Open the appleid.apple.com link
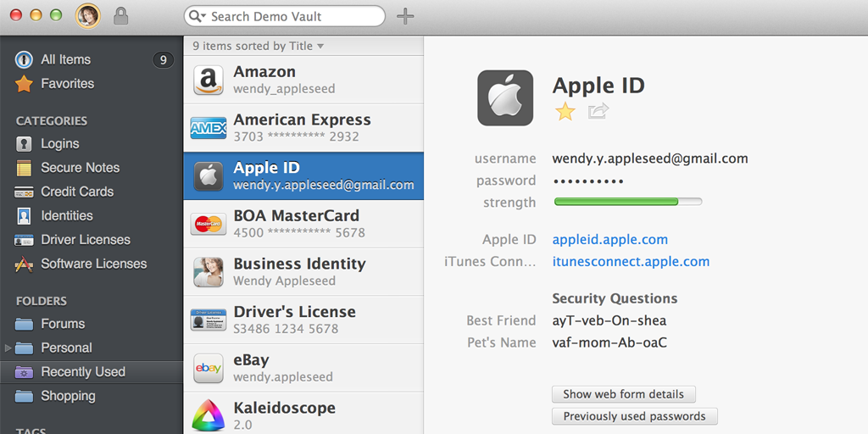 [610, 240]
